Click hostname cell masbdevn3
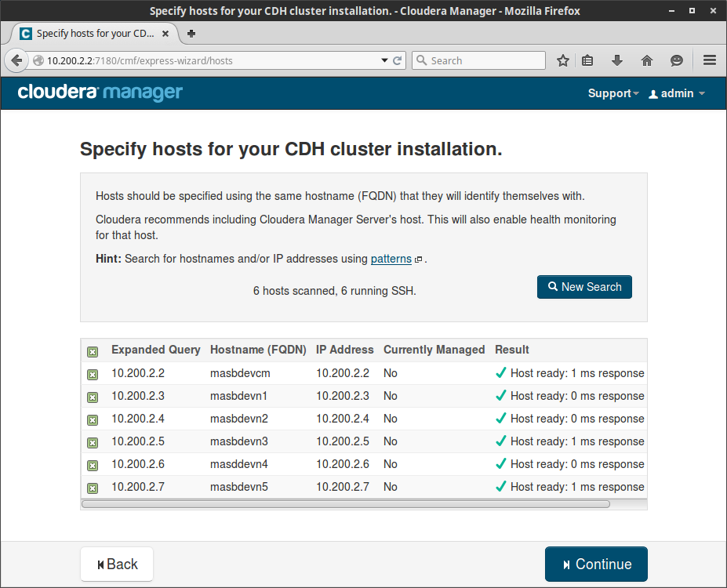The image size is (727, 588). (238, 441)
